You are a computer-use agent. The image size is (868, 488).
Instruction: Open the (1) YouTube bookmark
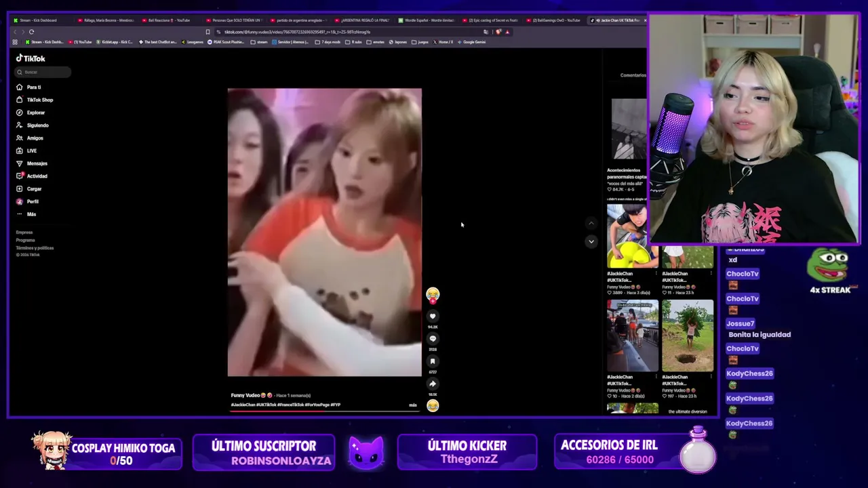[80, 42]
